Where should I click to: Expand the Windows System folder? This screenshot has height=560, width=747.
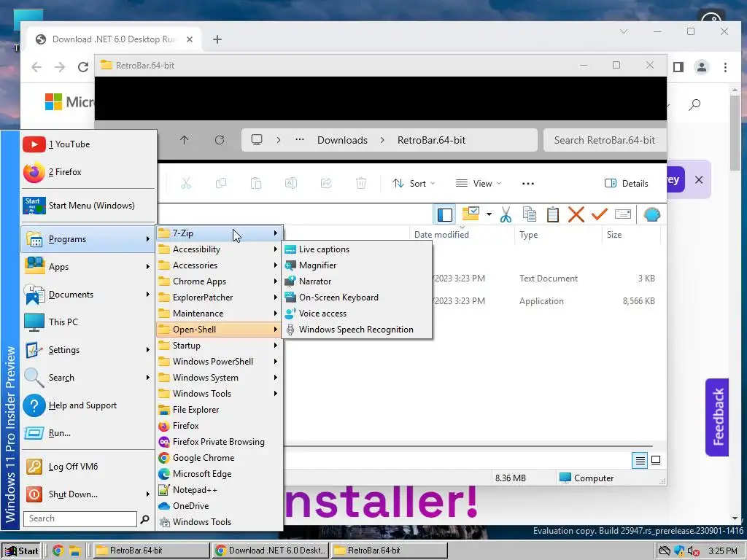pyautogui.click(x=219, y=378)
